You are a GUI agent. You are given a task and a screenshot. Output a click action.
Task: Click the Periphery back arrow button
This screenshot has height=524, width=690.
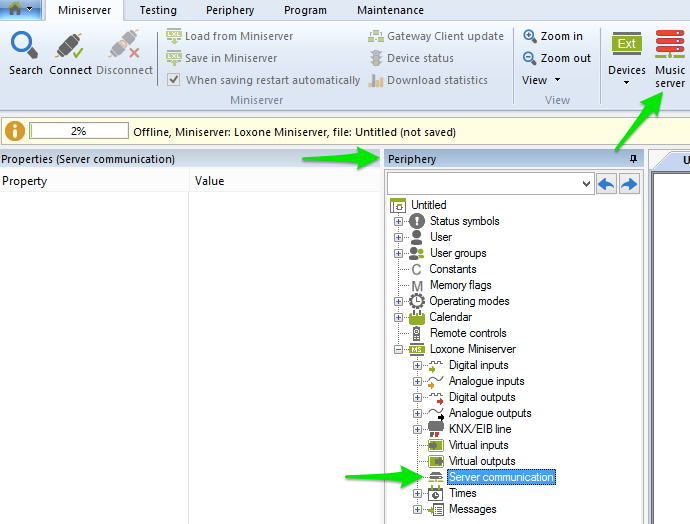point(606,184)
